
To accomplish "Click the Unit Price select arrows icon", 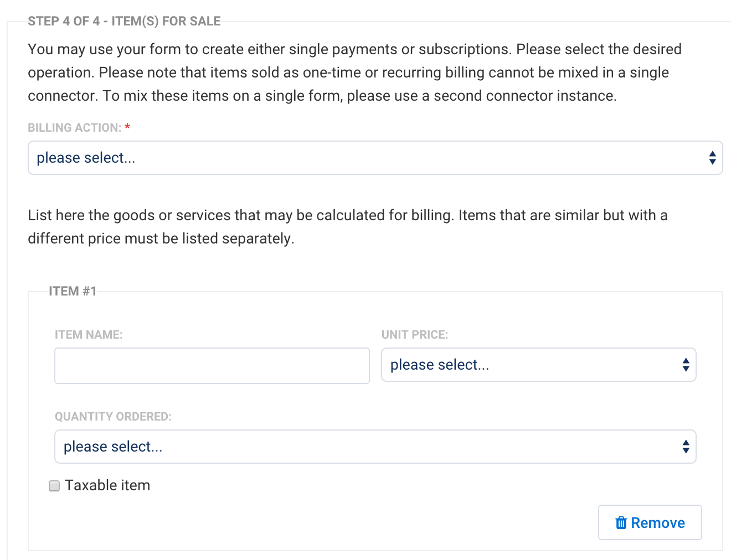I will tap(686, 365).
